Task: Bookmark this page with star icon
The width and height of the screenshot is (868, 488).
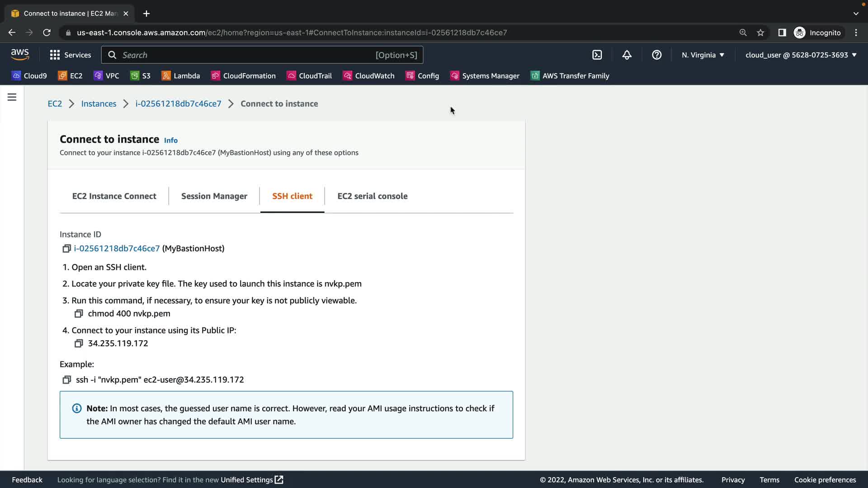Action: pyautogui.click(x=760, y=33)
